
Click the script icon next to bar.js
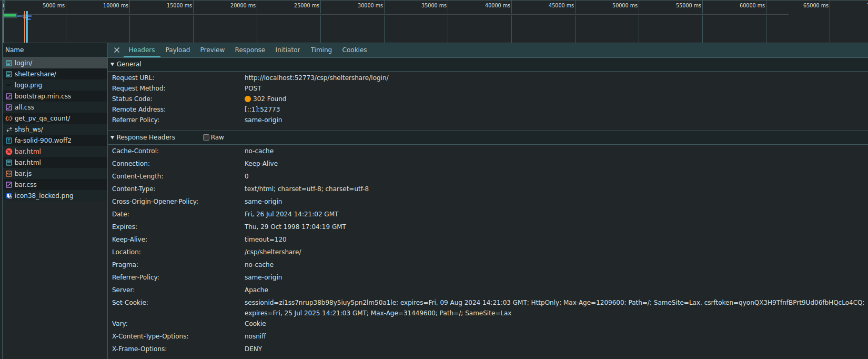click(9, 174)
